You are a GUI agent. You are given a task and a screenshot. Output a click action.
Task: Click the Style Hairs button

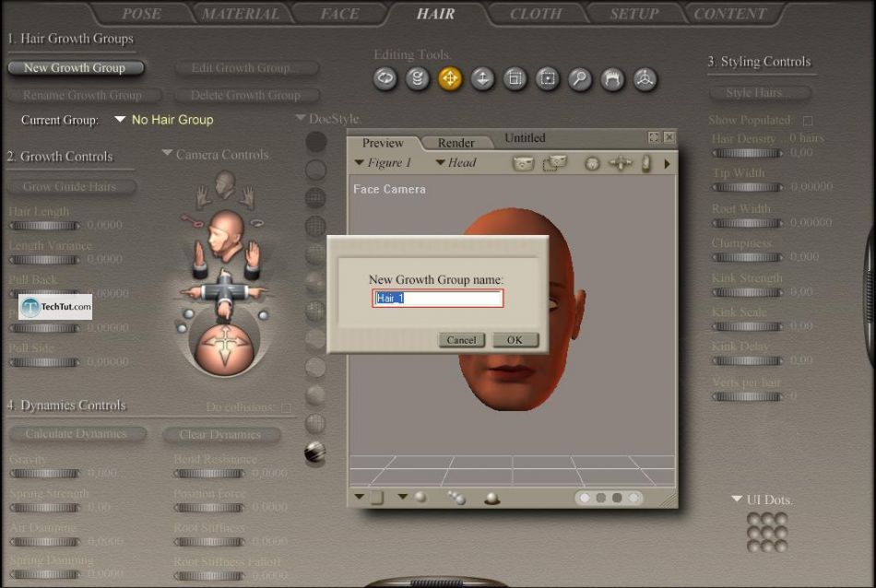759,93
